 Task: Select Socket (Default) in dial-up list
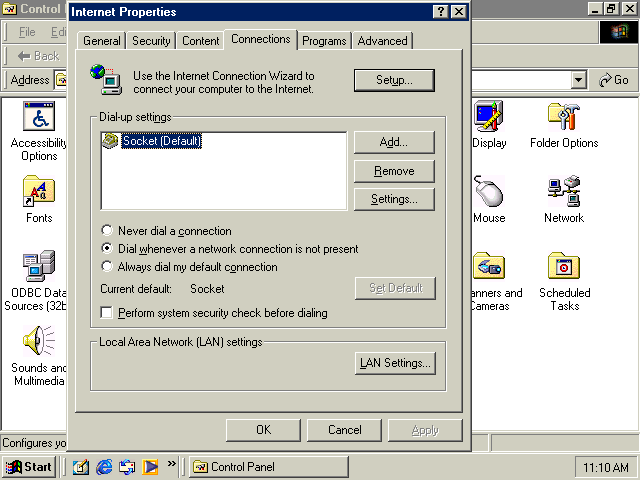(x=162, y=141)
